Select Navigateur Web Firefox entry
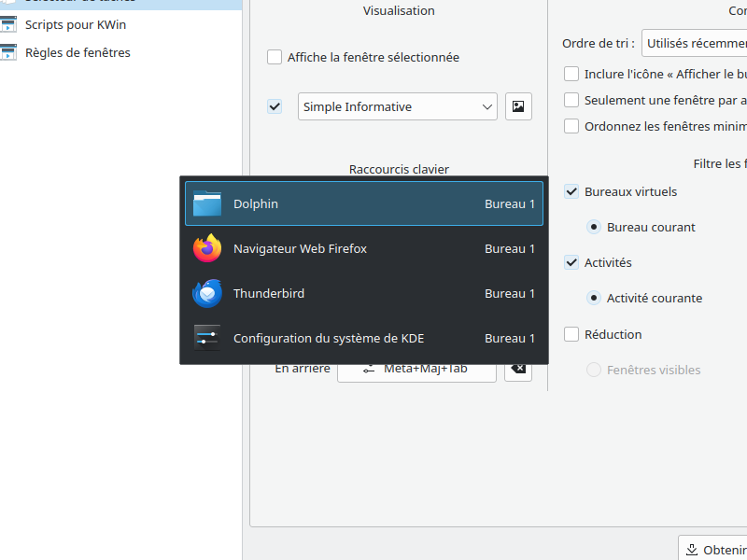This screenshot has width=747, height=560. pos(364,248)
